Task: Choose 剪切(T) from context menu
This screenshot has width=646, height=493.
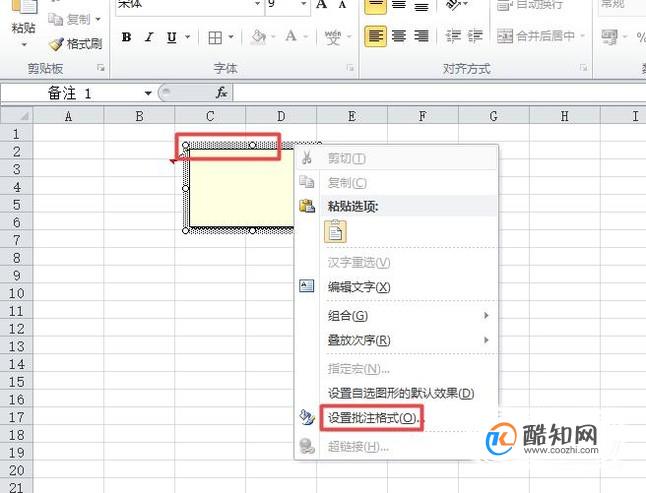Action: click(x=396, y=158)
